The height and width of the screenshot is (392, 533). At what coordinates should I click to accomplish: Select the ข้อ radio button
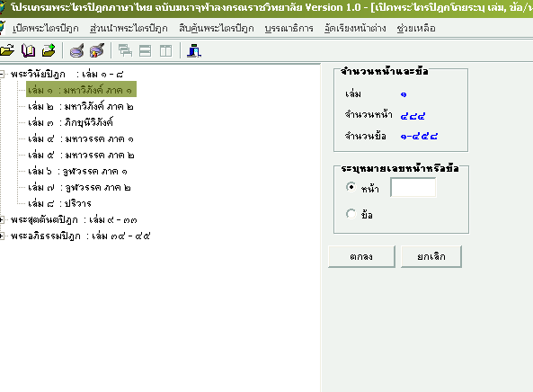[x=351, y=214]
